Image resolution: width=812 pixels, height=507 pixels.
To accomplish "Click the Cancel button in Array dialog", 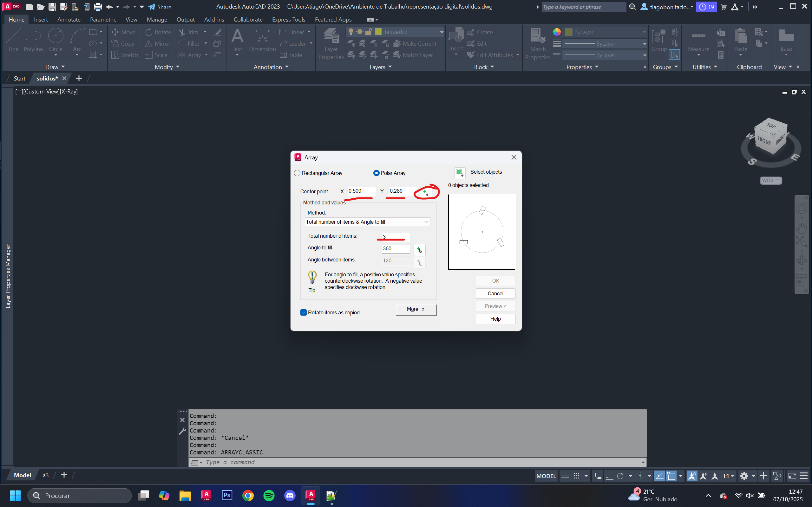I will [x=495, y=293].
